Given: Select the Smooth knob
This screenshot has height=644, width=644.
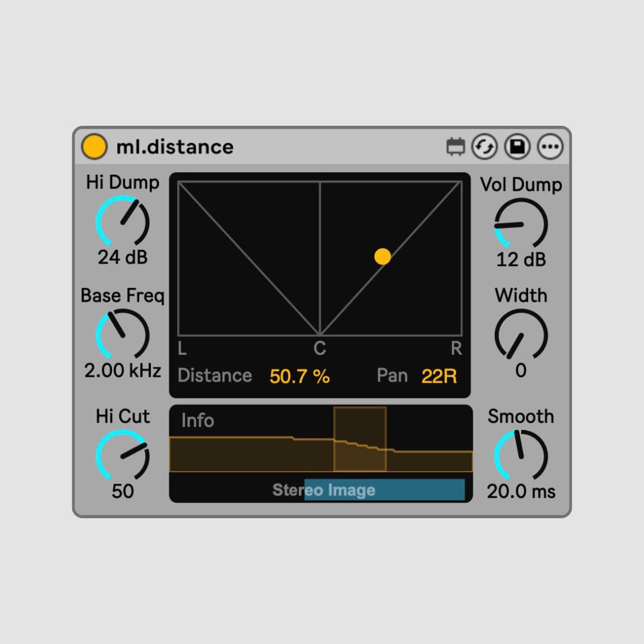Looking at the screenshot, I should 521,456.
